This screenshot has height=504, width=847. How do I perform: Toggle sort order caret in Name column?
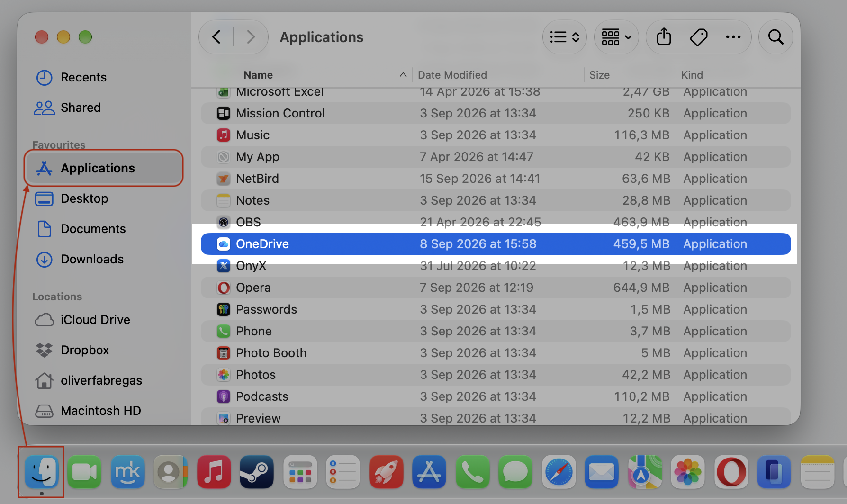click(x=403, y=75)
